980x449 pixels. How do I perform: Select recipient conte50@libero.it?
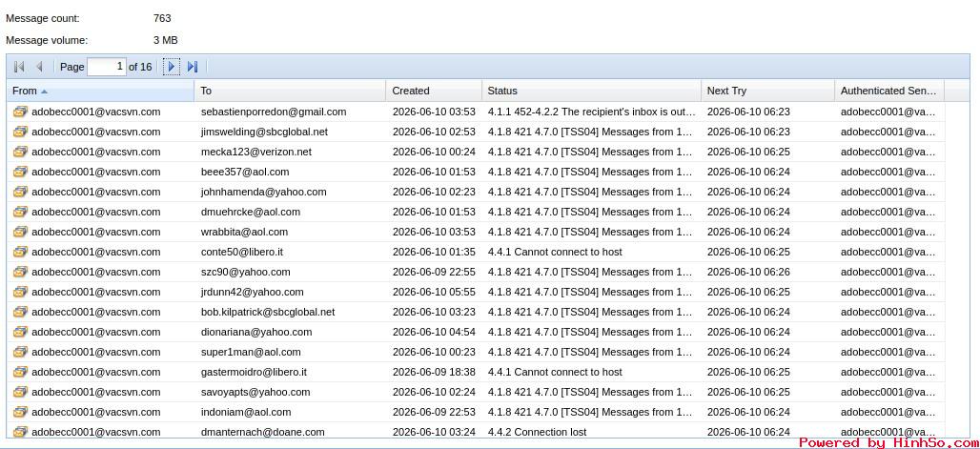point(242,252)
